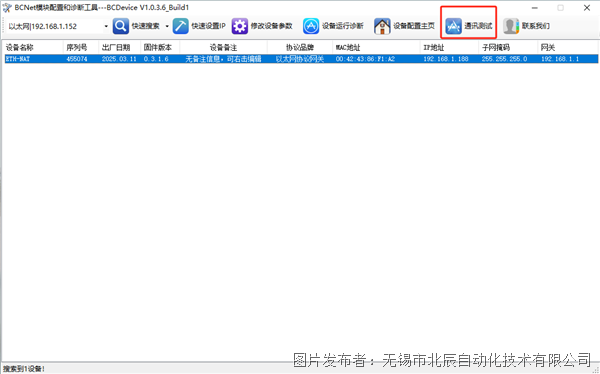This screenshot has width=600, height=374.
Task: Click the 通讯测试 icon in the toolbar
Action: (x=453, y=26)
